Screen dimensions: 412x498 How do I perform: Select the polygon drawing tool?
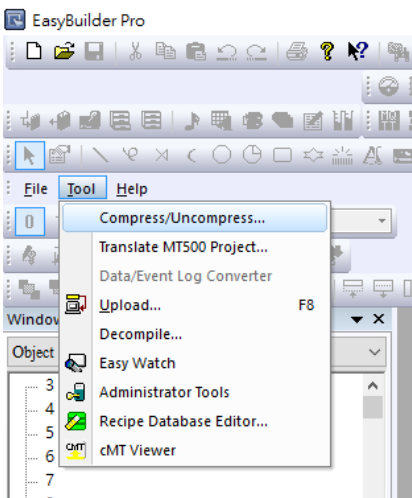point(313,155)
